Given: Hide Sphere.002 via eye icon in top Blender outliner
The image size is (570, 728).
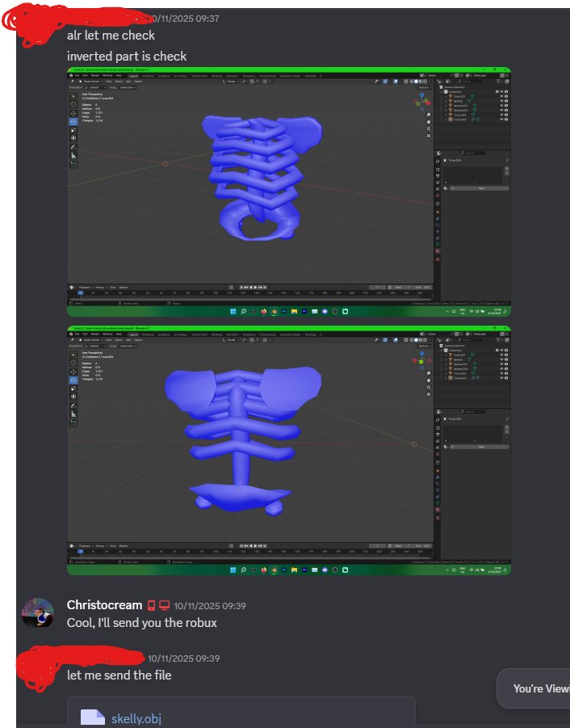Looking at the screenshot, I should click(501, 110).
